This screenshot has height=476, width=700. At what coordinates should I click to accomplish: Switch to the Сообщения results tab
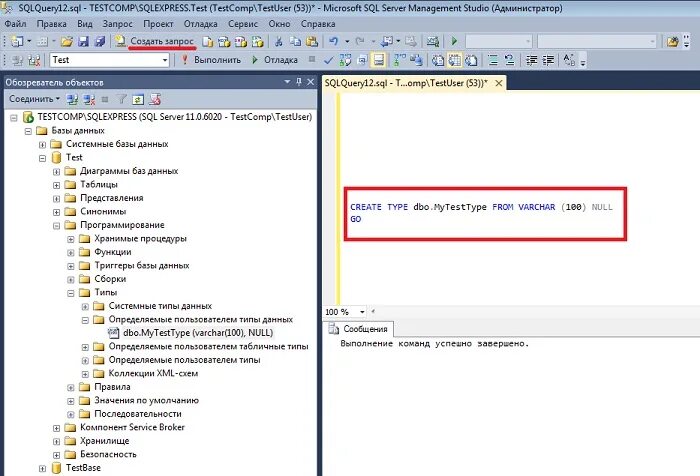pos(358,329)
